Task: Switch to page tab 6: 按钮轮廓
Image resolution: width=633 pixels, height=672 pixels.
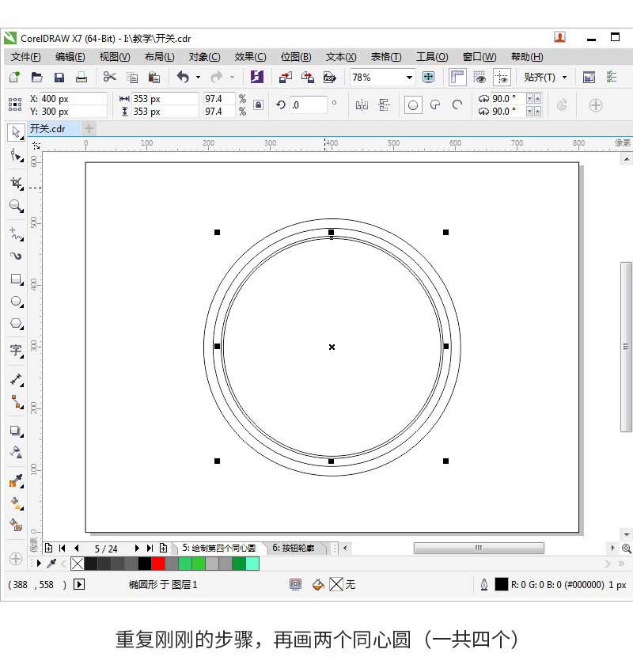Action: coord(294,549)
